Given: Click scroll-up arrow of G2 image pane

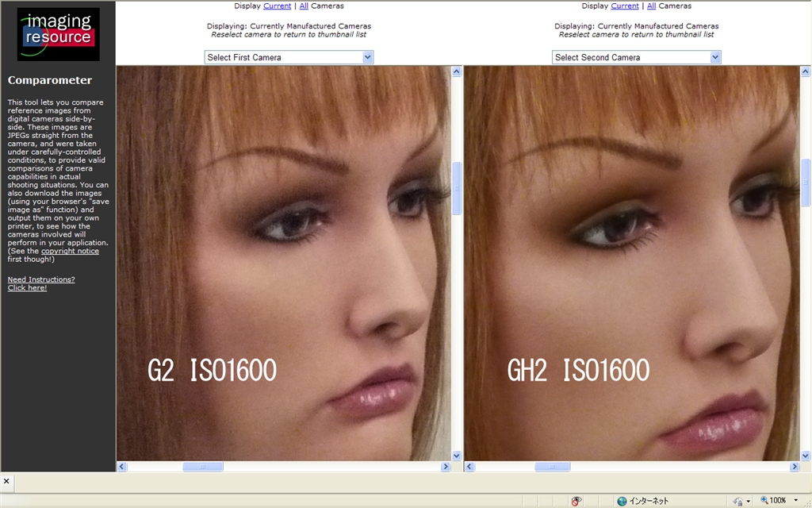Looking at the screenshot, I should 456,71.
